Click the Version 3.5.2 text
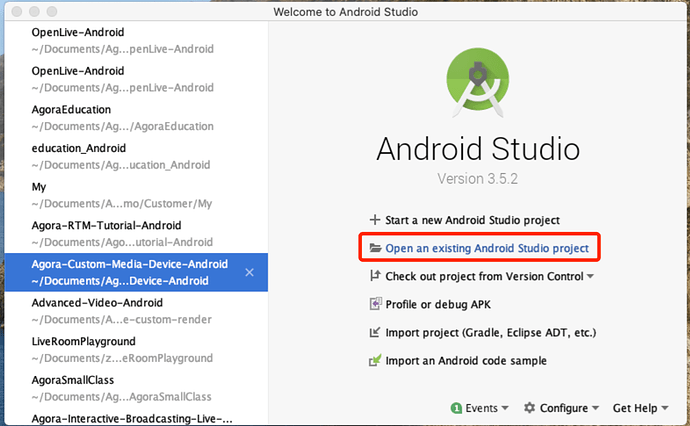 477,179
